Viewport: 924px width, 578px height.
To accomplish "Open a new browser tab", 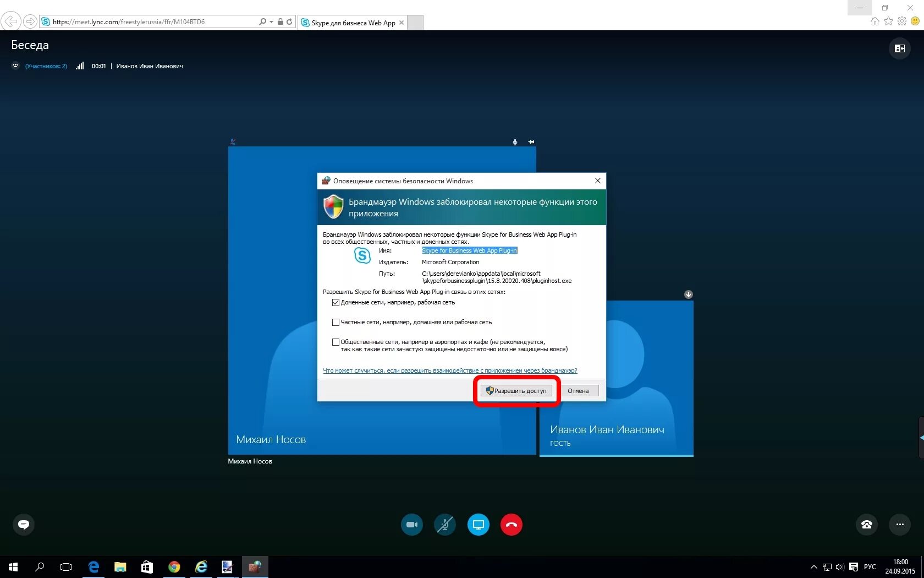I will point(415,23).
